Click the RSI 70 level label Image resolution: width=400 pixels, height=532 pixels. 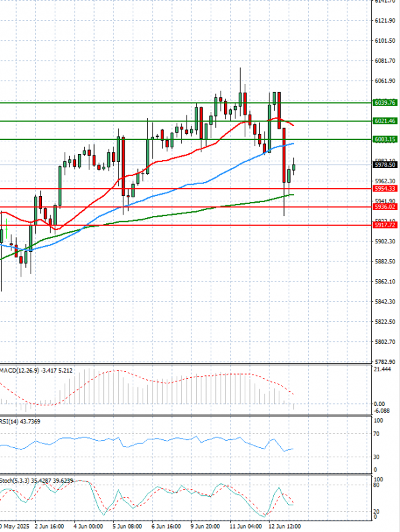point(377,434)
